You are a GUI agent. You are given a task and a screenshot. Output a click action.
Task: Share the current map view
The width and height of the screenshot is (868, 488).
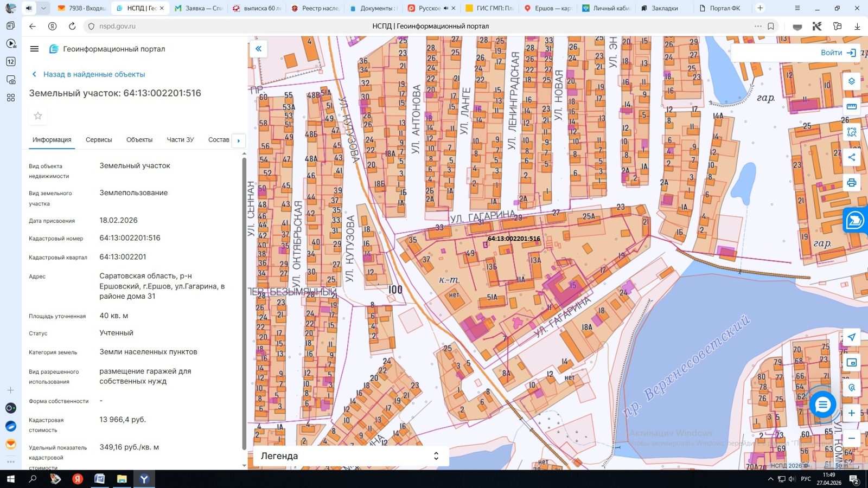[x=851, y=157]
